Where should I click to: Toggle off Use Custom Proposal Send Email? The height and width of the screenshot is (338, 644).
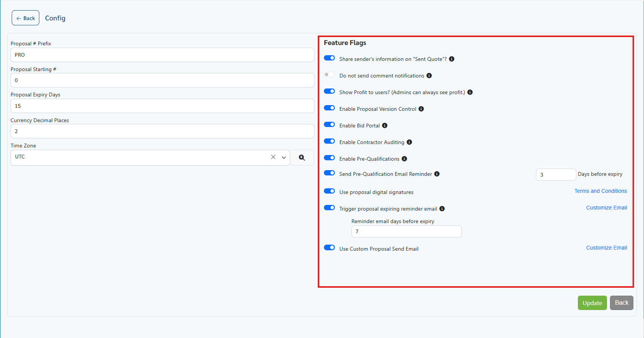pyautogui.click(x=329, y=248)
